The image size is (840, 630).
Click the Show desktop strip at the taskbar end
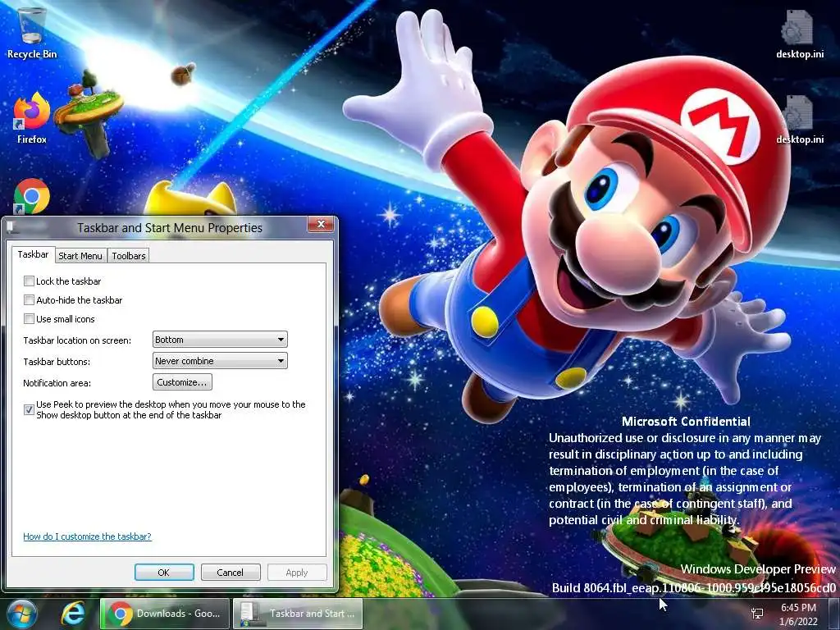point(836,614)
